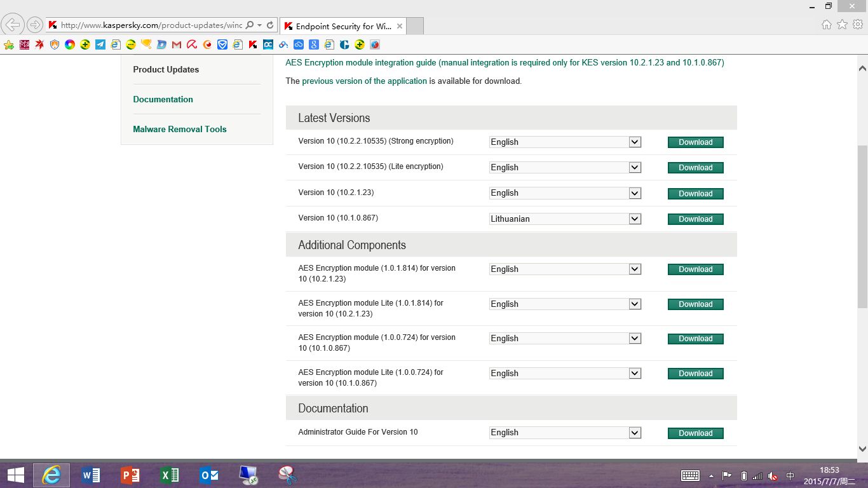Open Word from the taskbar
The image size is (868, 488).
[91, 475]
